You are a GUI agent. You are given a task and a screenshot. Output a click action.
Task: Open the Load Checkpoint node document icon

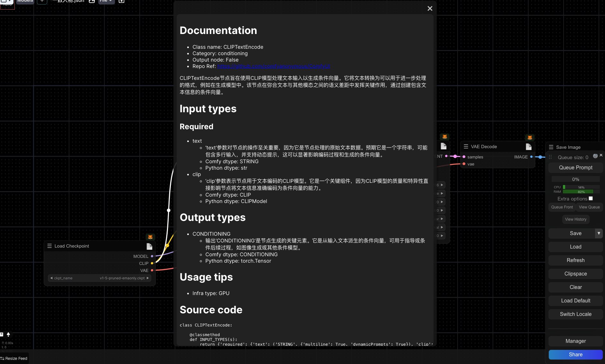(x=149, y=246)
